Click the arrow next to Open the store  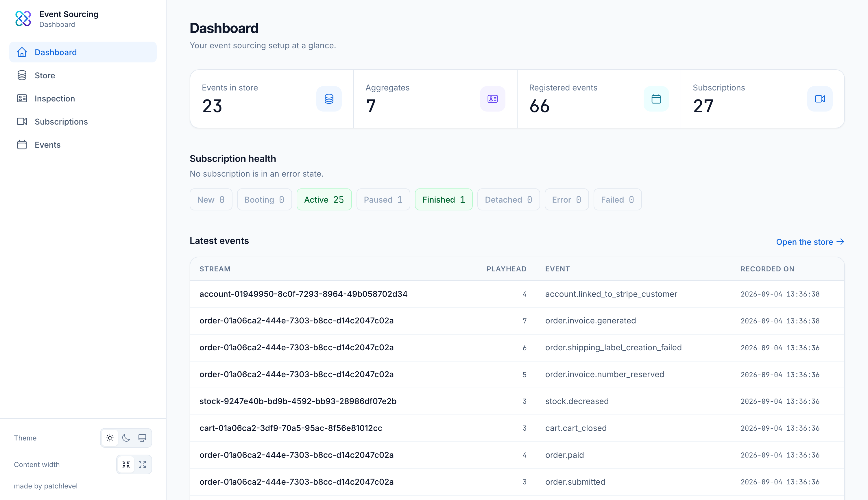point(840,242)
